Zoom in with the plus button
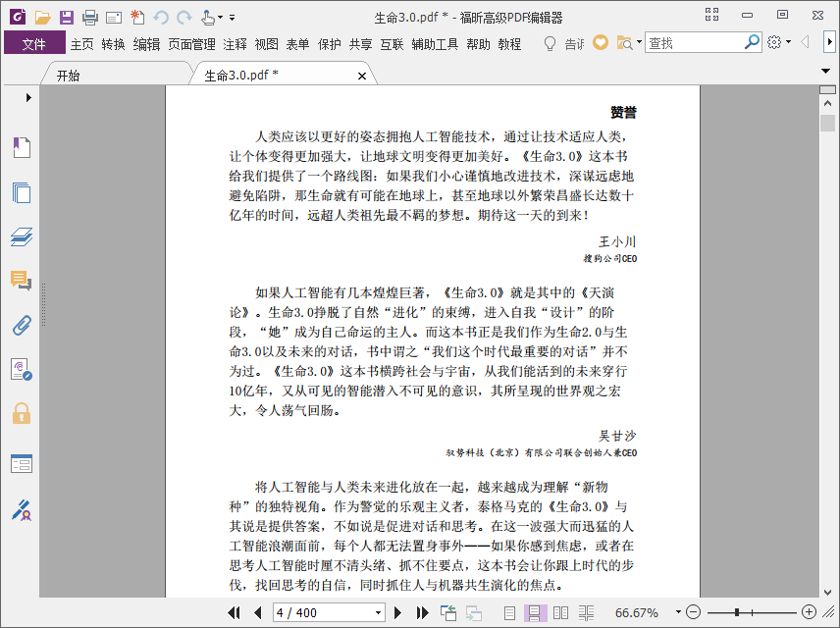 809,612
